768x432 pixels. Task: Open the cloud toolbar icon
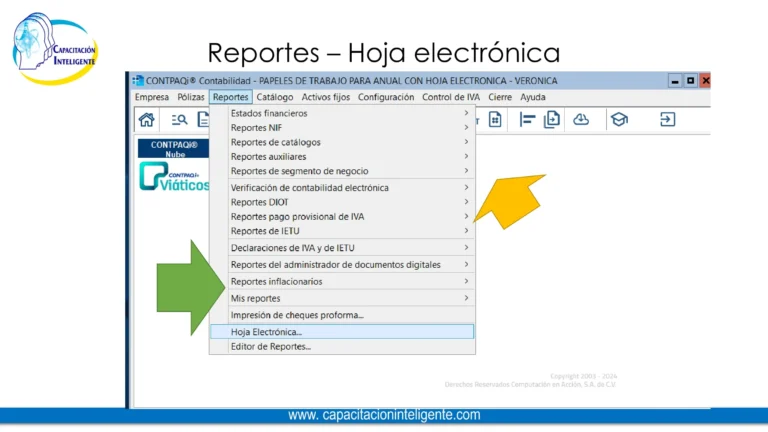[x=581, y=120]
